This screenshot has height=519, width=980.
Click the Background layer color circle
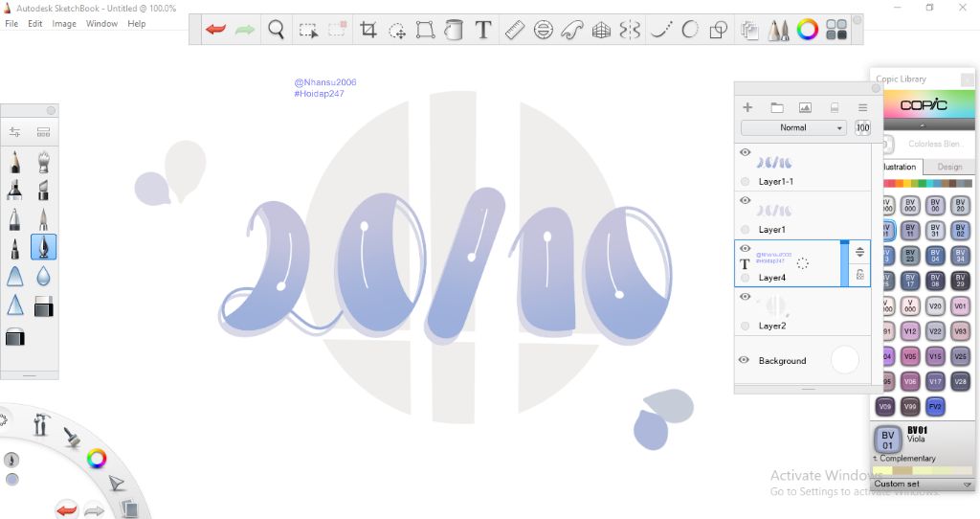(844, 360)
